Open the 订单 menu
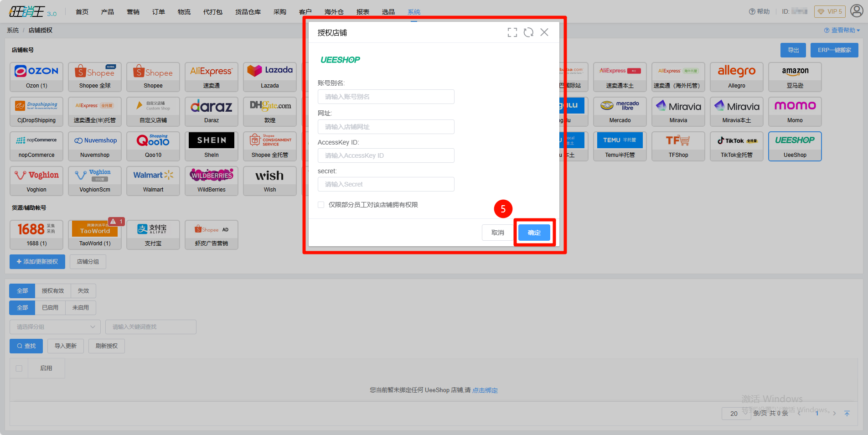868x435 pixels. [159, 12]
